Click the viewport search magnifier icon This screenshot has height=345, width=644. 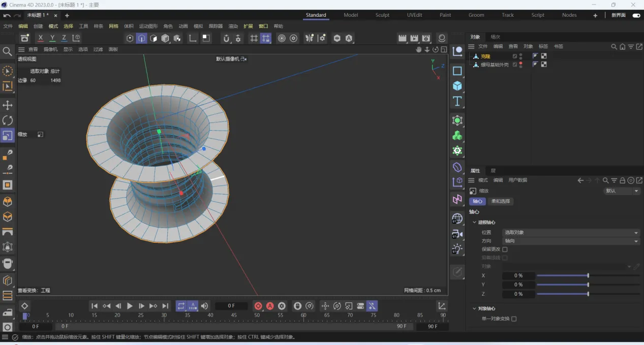click(x=7, y=51)
